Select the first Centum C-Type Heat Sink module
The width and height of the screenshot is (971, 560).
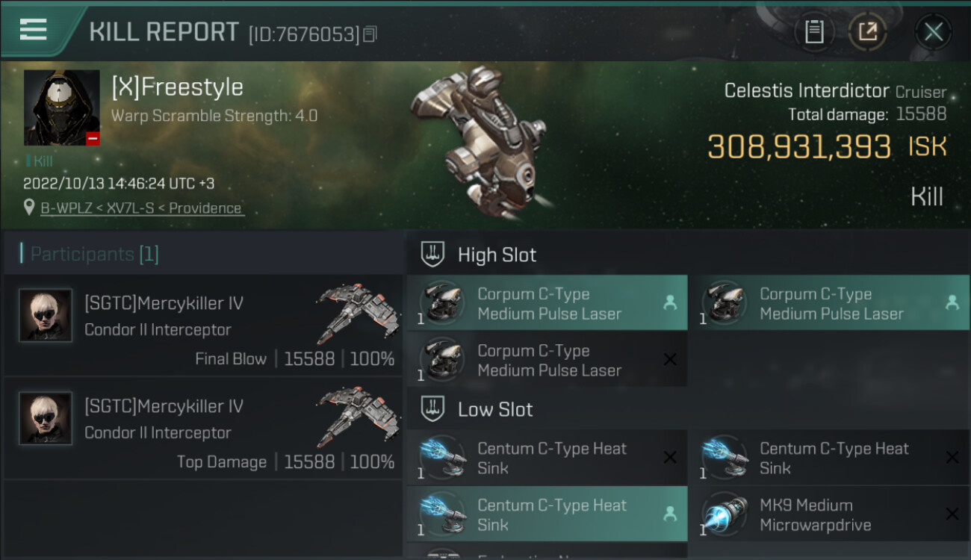coord(547,458)
